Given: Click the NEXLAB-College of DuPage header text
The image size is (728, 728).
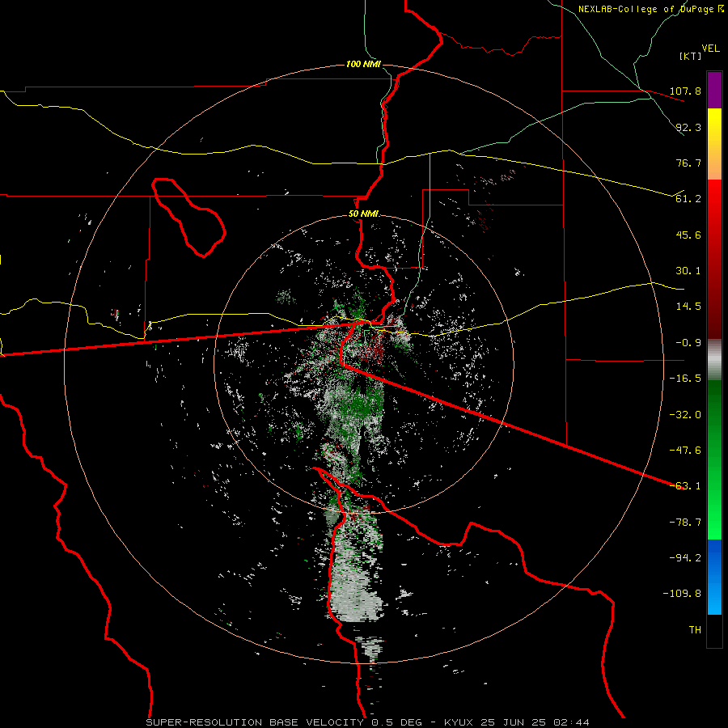Looking at the screenshot, I should (650, 9).
